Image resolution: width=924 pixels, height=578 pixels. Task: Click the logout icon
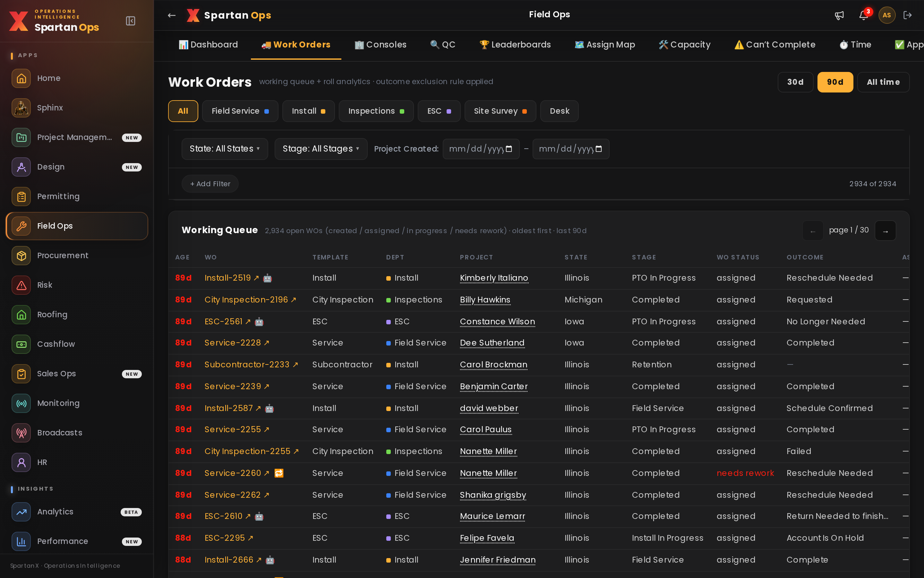click(x=908, y=15)
